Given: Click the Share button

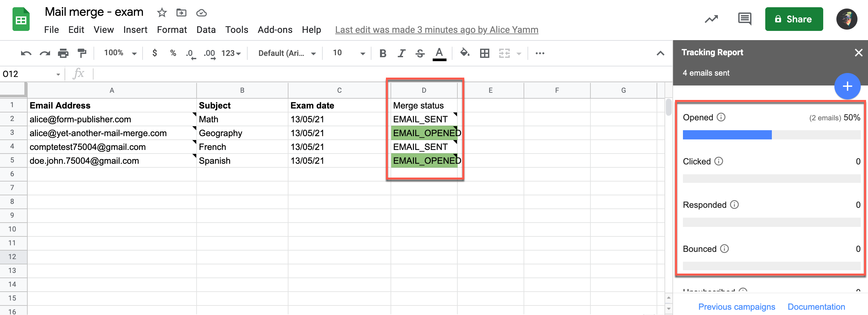Looking at the screenshot, I should coord(794,19).
